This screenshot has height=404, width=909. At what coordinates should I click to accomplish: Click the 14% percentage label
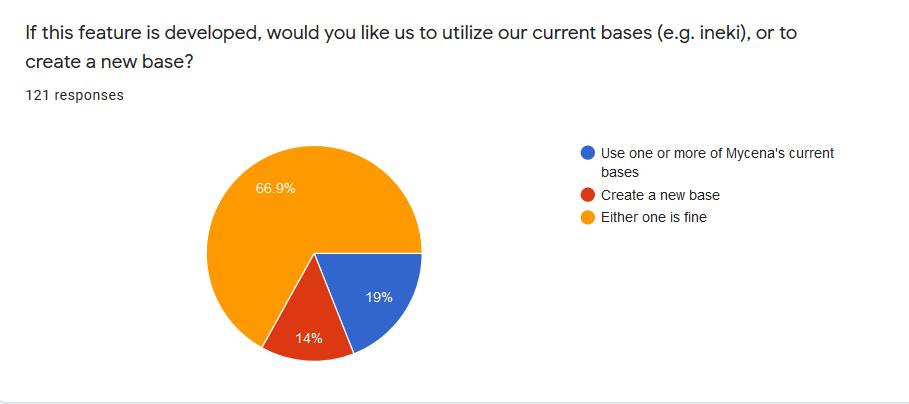click(308, 339)
